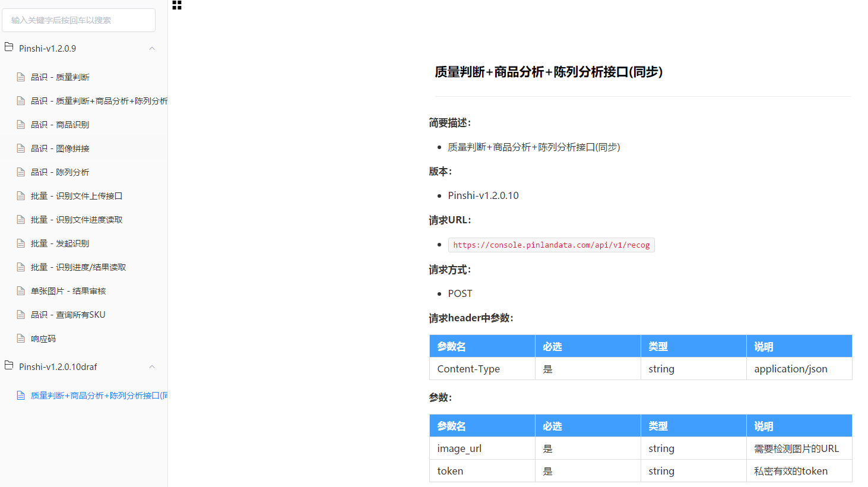Click the Pinshi-v1.2.0.10draf folder icon
The width and height of the screenshot is (868, 487).
tap(9, 365)
